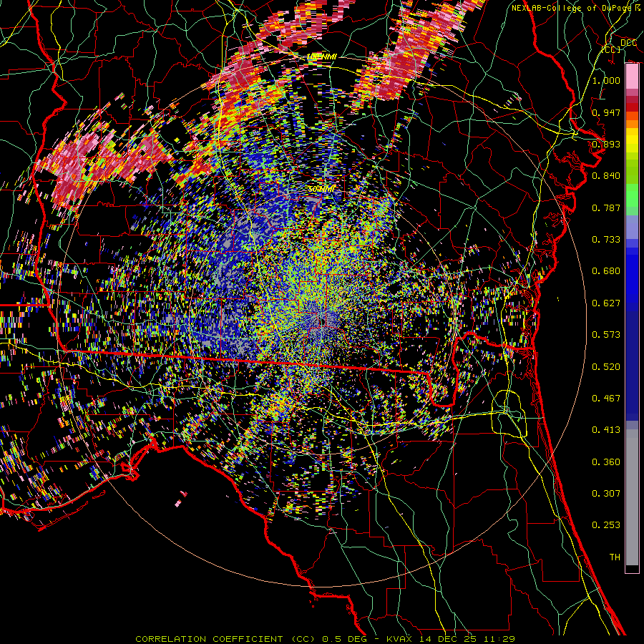This screenshot has width=644, height=644.
Task: Click the 0.947 legend value
Action: click(x=606, y=112)
